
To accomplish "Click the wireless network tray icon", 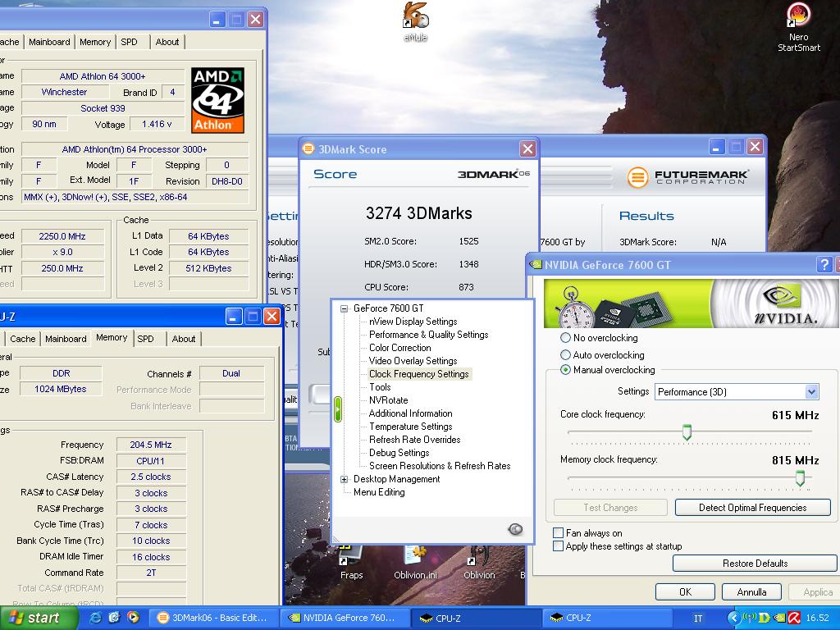I will pos(750,618).
